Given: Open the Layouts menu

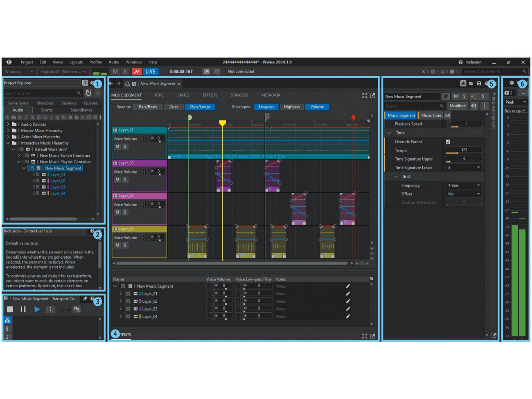Looking at the screenshot, I should [76, 62].
